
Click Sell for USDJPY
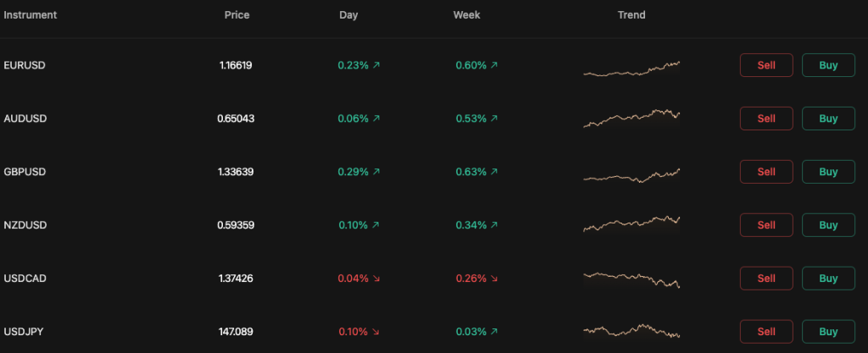766,332
